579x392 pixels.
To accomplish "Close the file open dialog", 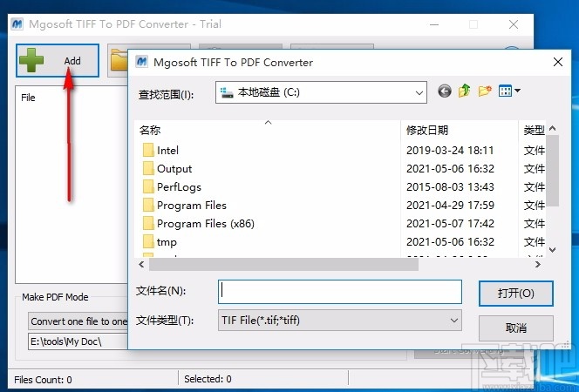I will coord(558,62).
